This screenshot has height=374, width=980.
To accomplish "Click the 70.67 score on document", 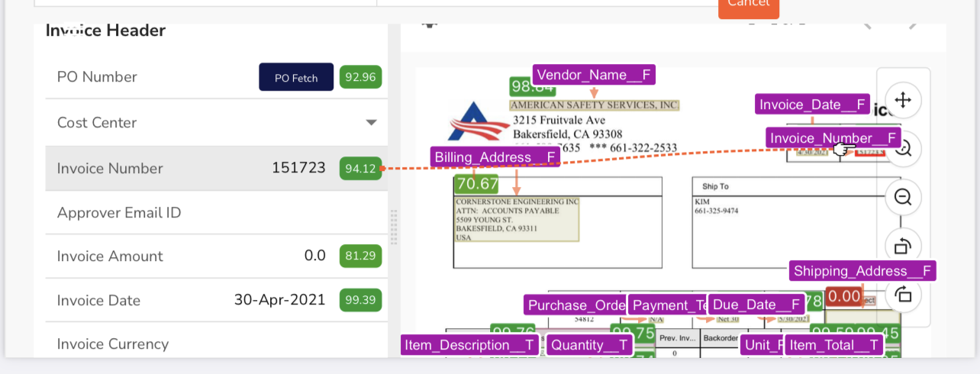I will (x=477, y=184).
